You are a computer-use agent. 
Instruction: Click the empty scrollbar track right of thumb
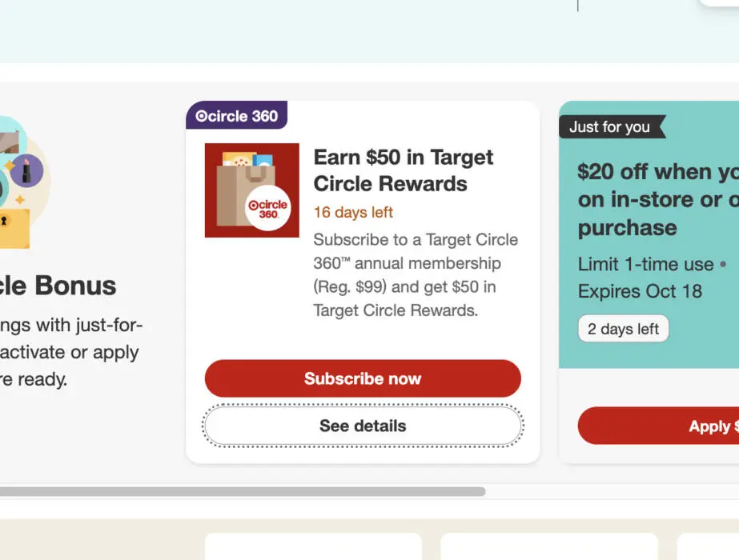pyautogui.click(x=608, y=491)
